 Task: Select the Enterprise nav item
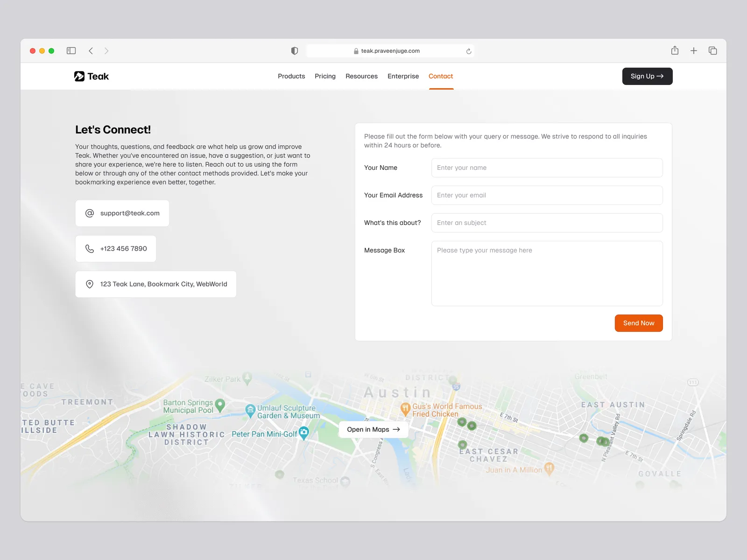(x=403, y=76)
